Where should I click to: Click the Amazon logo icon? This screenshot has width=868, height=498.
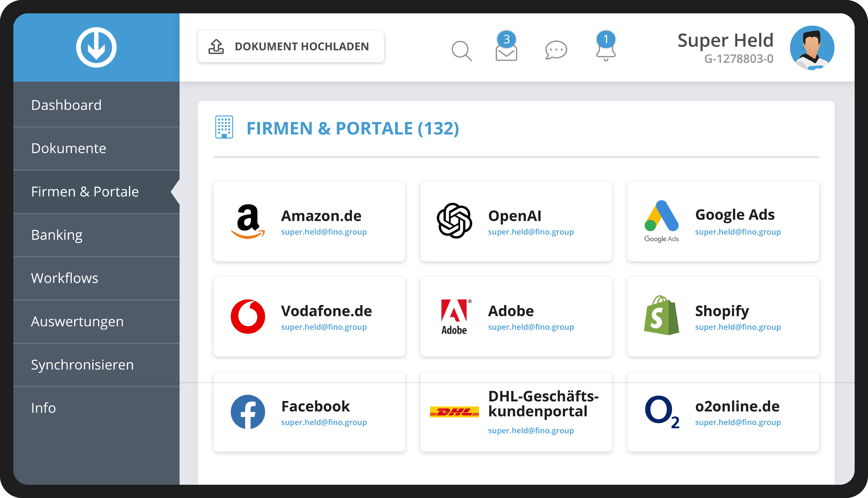(x=248, y=221)
